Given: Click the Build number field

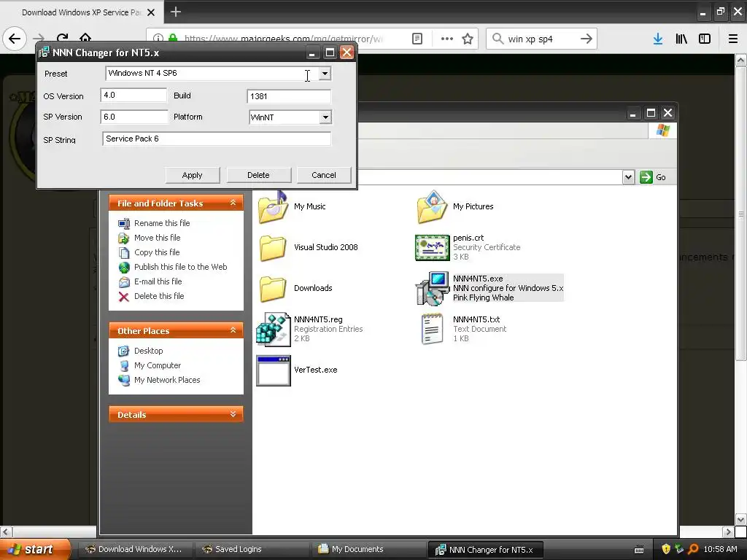Looking at the screenshot, I should click(289, 96).
